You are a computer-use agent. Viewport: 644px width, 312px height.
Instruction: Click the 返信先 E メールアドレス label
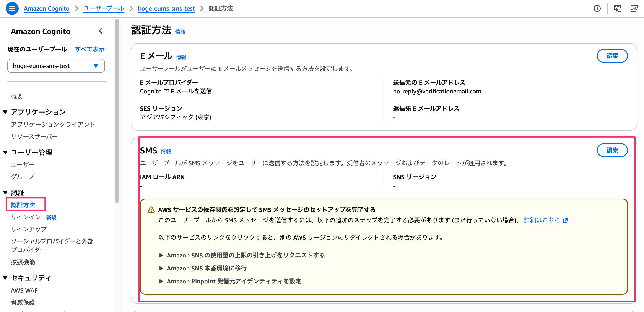click(x=426, y=109)
